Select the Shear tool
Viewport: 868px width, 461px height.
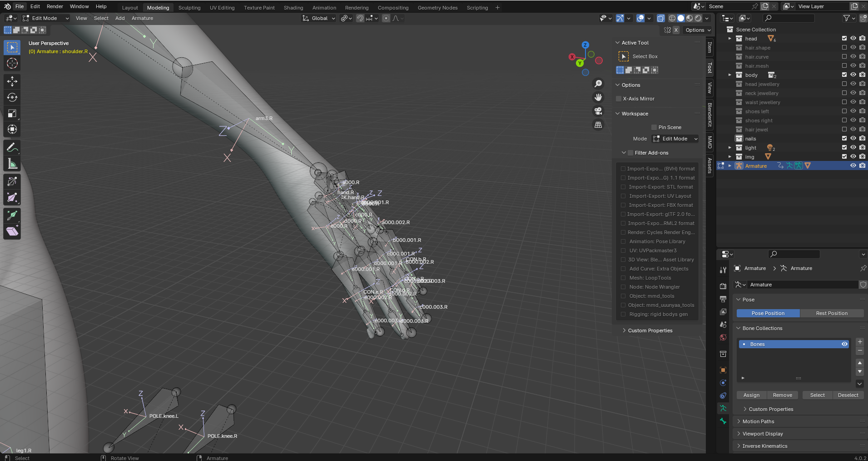pyautogui.click(x=12, y=231)
